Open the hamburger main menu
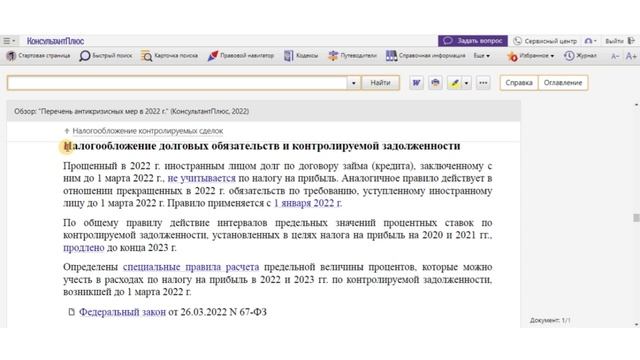 [x=9, y=41]
